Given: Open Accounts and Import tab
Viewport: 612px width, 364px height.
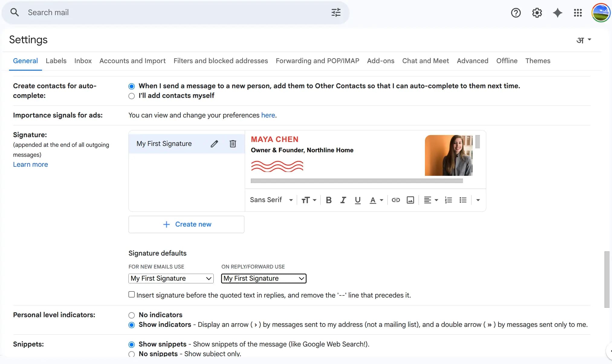Looking at the screenshot, I should tap(132, 61).
